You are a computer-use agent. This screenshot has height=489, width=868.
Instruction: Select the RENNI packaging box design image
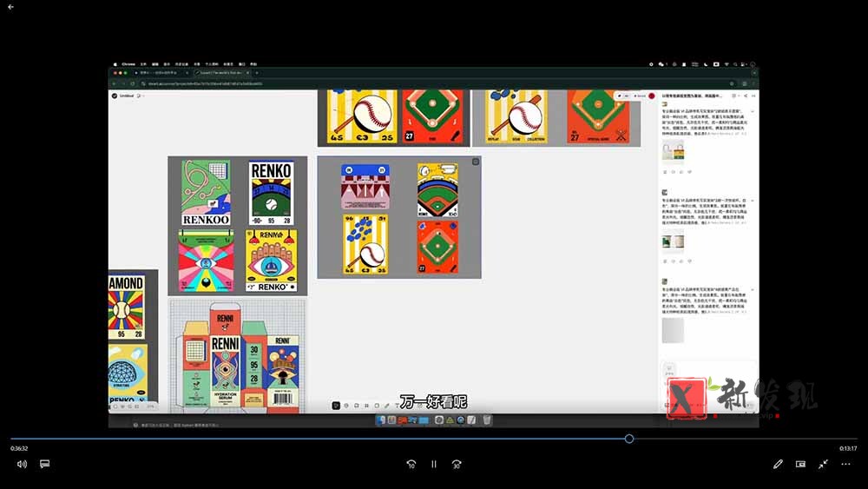pyautogui.click(x=238, y=357)
